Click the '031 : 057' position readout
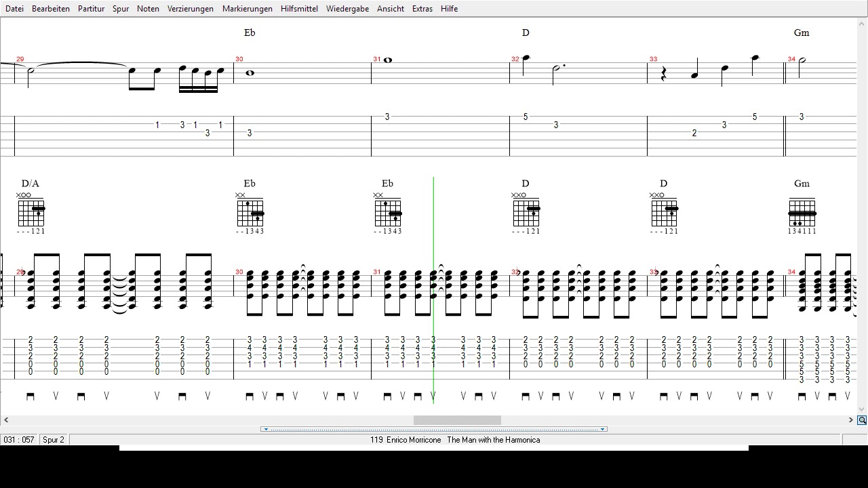 coord(19,440)
